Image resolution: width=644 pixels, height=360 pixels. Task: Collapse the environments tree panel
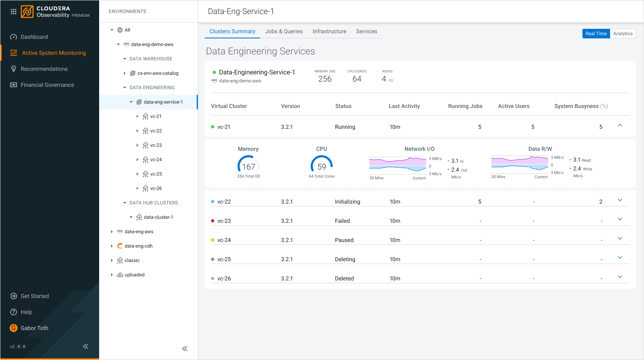[x=185, y=348]
